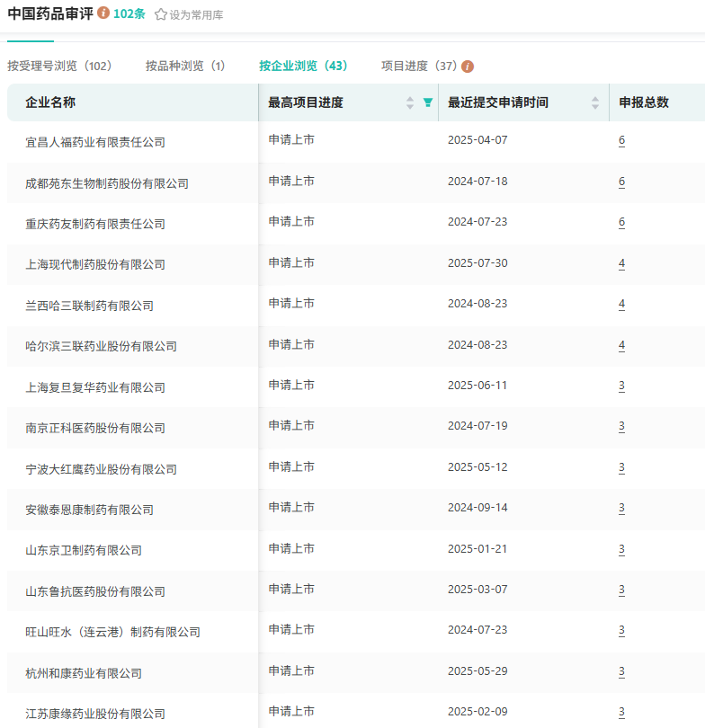Click the info icon beside 项目进度 (37)

pos(468,67)
